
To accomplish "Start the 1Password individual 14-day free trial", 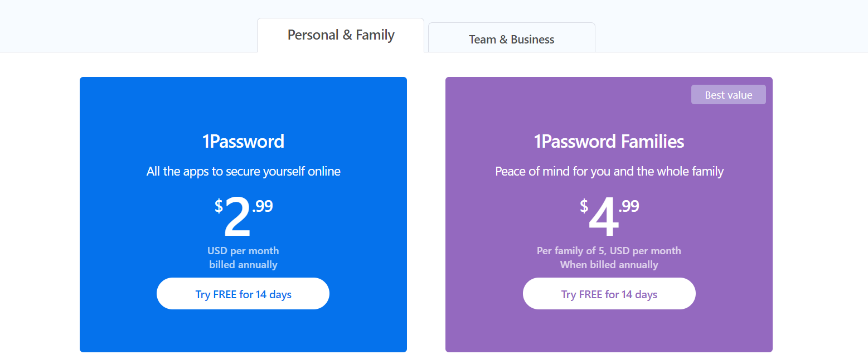I will (x=243, y=294).
